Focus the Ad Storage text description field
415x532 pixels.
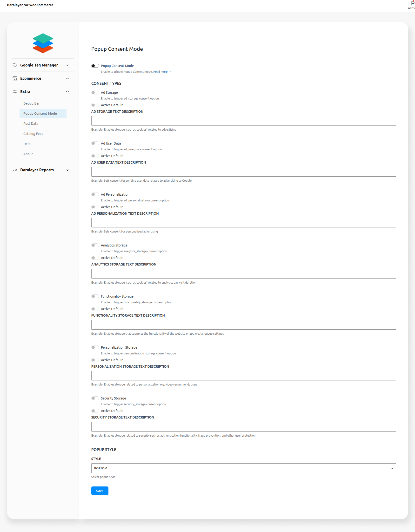pos(243,121)
